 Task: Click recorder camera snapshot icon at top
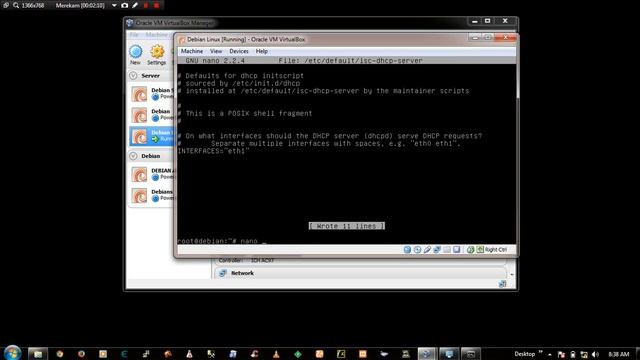pos(124,5)
